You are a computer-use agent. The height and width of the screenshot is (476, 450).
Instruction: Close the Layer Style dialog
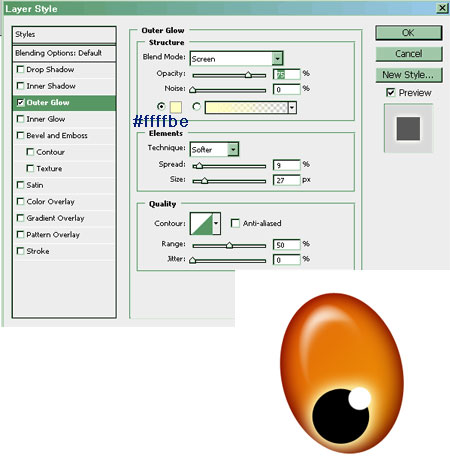pos(442,8)
